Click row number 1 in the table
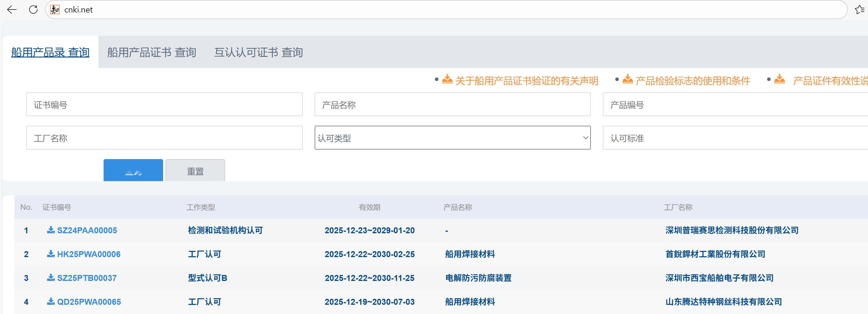Viewport: 868px width, 314px height. [x=26, y=231]
